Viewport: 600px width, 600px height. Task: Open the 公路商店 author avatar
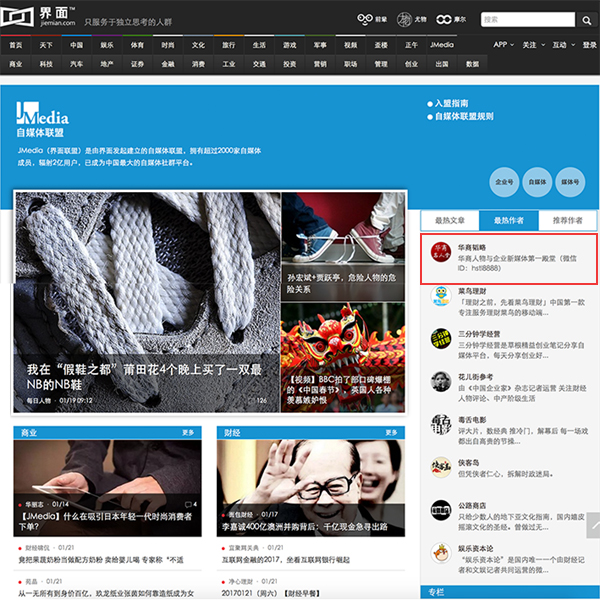click(x=440, y=510)
